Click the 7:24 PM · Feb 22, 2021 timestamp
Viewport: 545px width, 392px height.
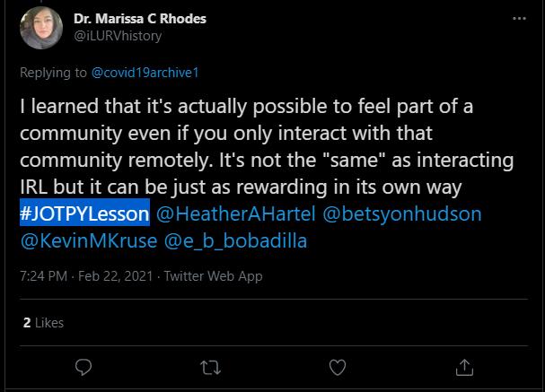pos(86,276)
